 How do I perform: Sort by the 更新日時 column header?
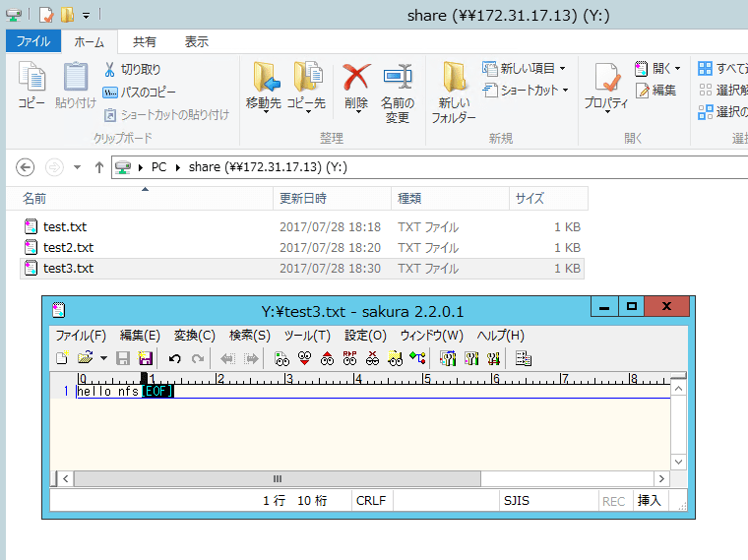pos(332,199)
